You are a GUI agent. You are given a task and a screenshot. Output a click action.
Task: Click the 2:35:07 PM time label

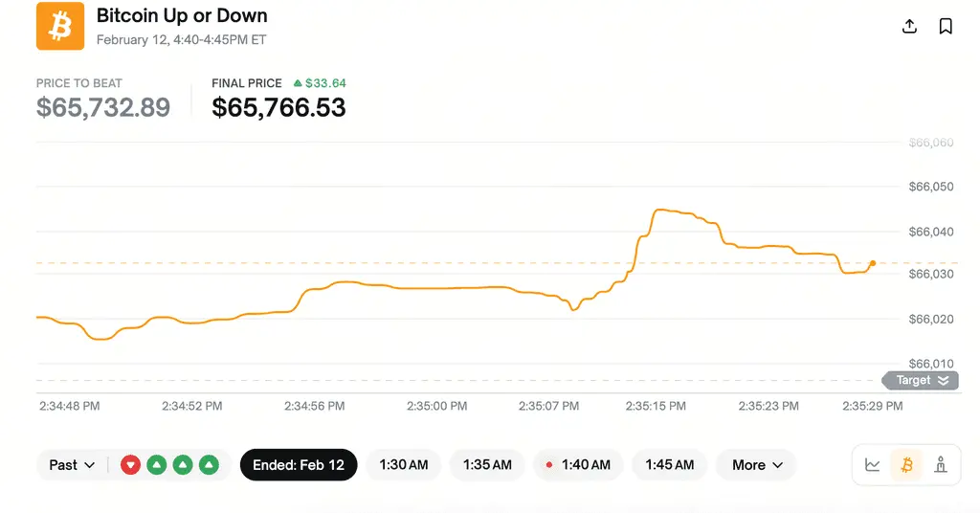coord(548,406)
